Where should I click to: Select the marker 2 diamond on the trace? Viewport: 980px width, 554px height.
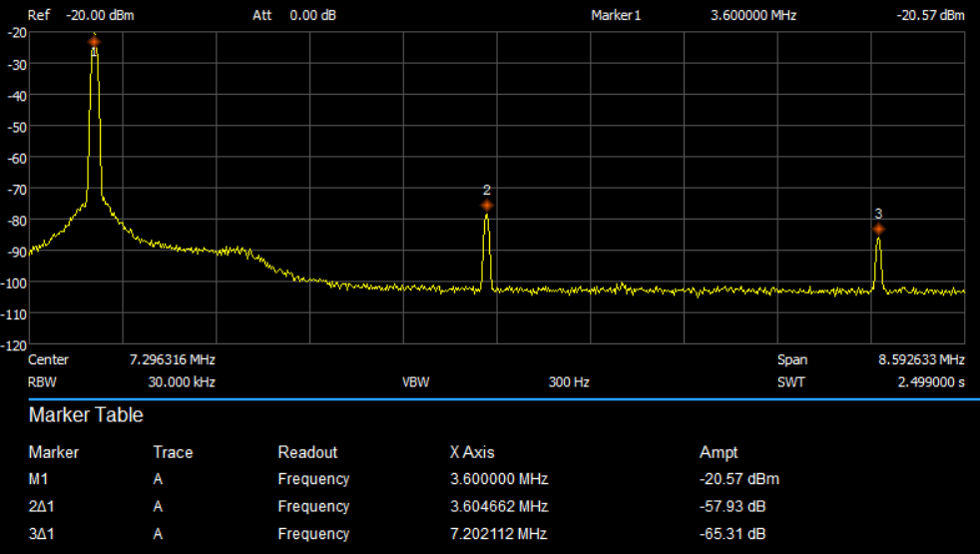(487, 205)
